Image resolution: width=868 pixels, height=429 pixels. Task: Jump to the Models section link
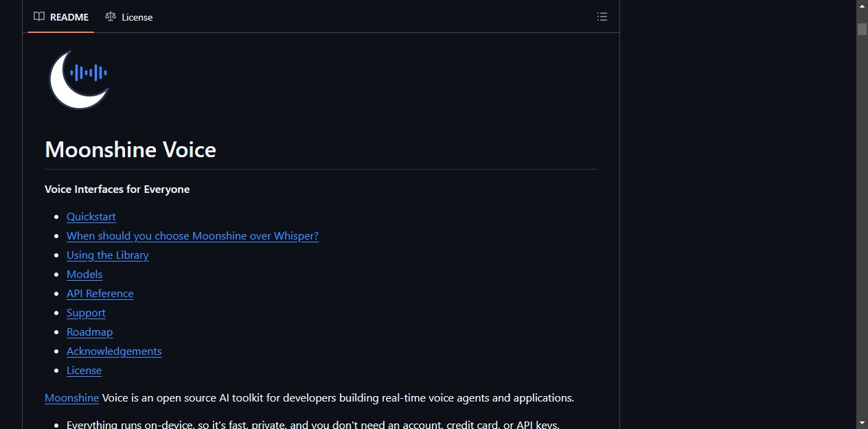click(x=84, y=275)
